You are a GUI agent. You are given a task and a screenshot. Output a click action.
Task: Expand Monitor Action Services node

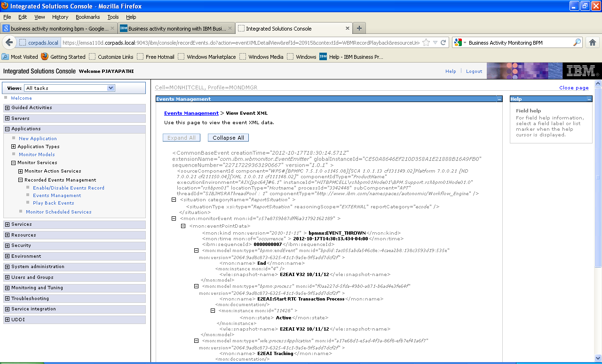[20, 171]
